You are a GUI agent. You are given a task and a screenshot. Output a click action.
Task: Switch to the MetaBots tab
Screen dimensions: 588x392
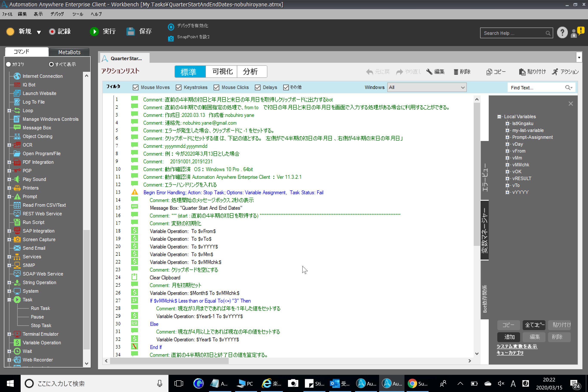click(69, 52)
